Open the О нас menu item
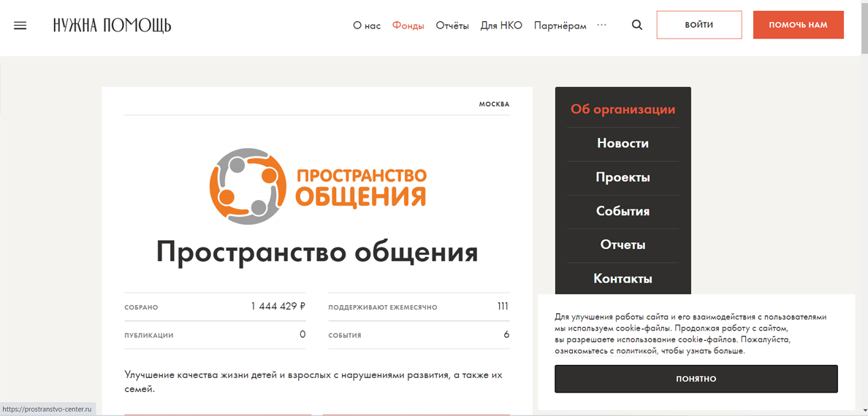 (367, 26)
